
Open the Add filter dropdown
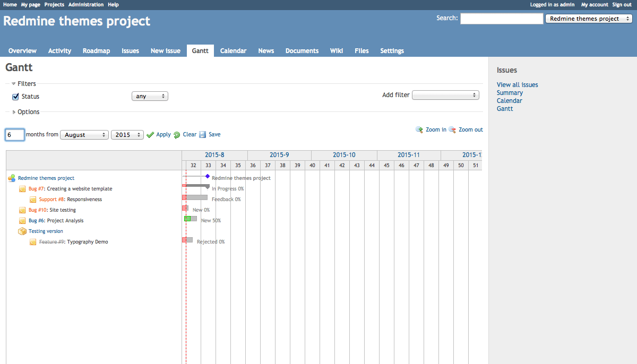tap(446, 95)
